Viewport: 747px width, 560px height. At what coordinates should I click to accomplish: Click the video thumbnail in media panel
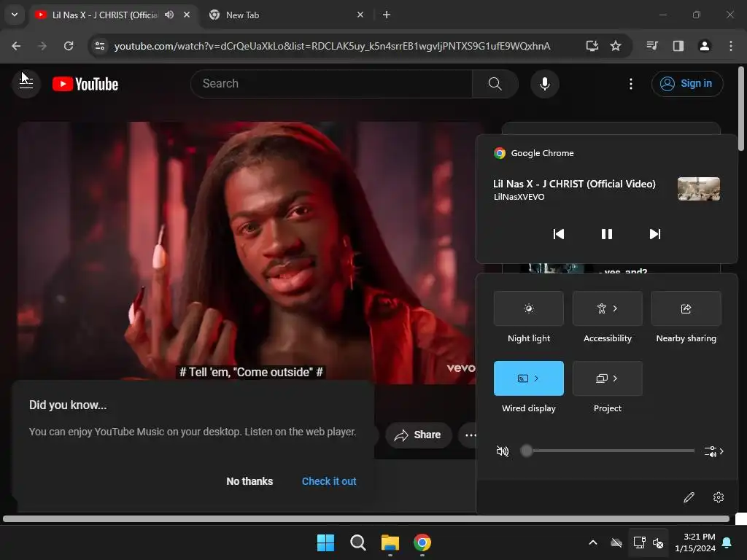coord(698,189)
